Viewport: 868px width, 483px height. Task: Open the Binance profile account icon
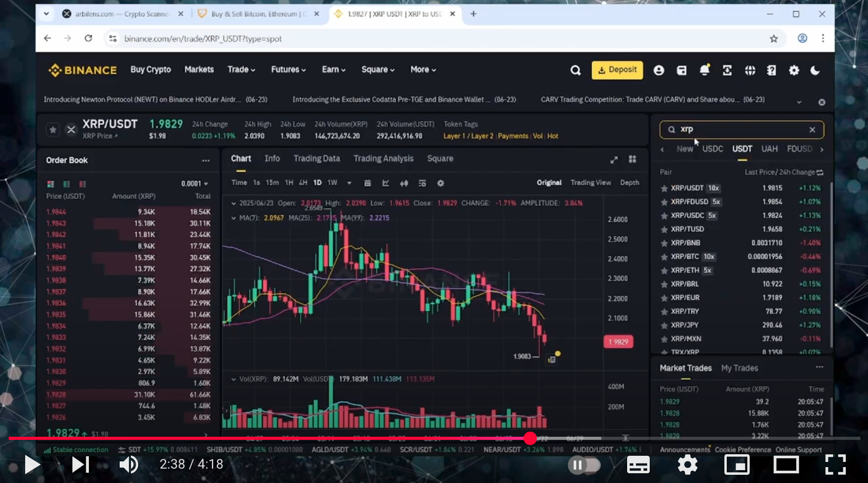658,70
